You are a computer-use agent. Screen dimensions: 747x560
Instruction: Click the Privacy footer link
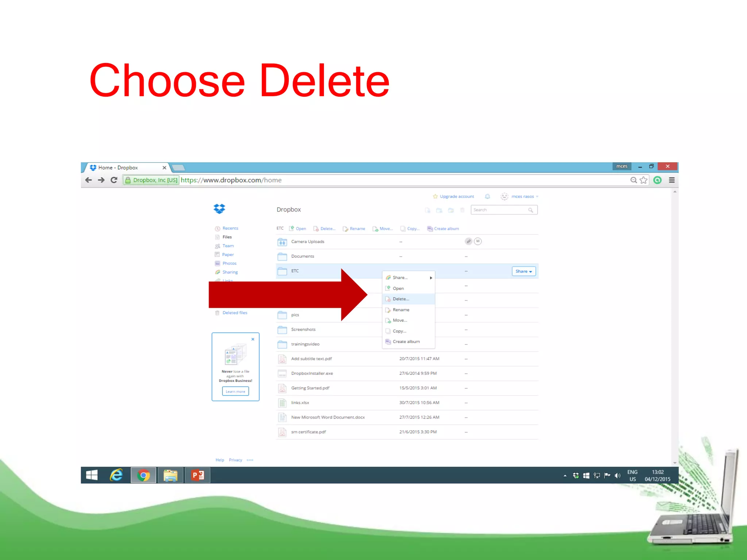236,460
